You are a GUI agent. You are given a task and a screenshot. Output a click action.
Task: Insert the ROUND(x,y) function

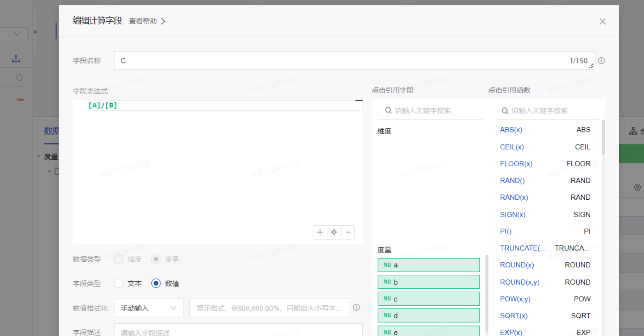519,282
